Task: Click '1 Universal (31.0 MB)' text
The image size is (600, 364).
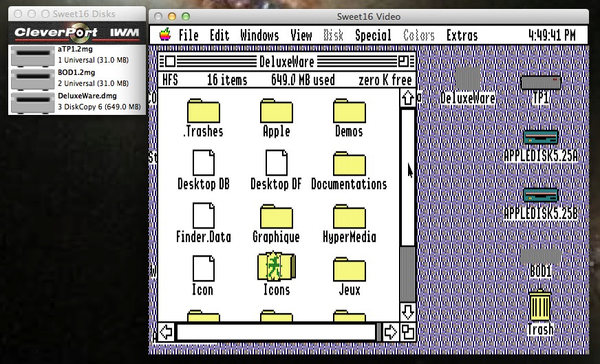Action: click(x=93, y=60)
